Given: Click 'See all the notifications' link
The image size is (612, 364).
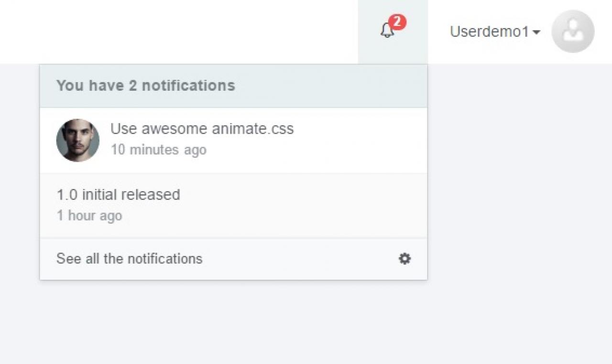Looking at the screenshot, I should 129,259.
